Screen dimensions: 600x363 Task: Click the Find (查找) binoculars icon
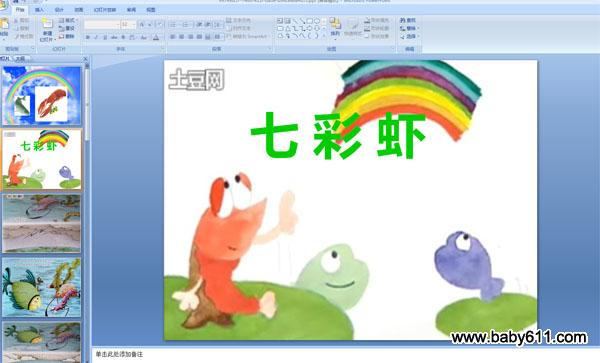click(403, 20)
